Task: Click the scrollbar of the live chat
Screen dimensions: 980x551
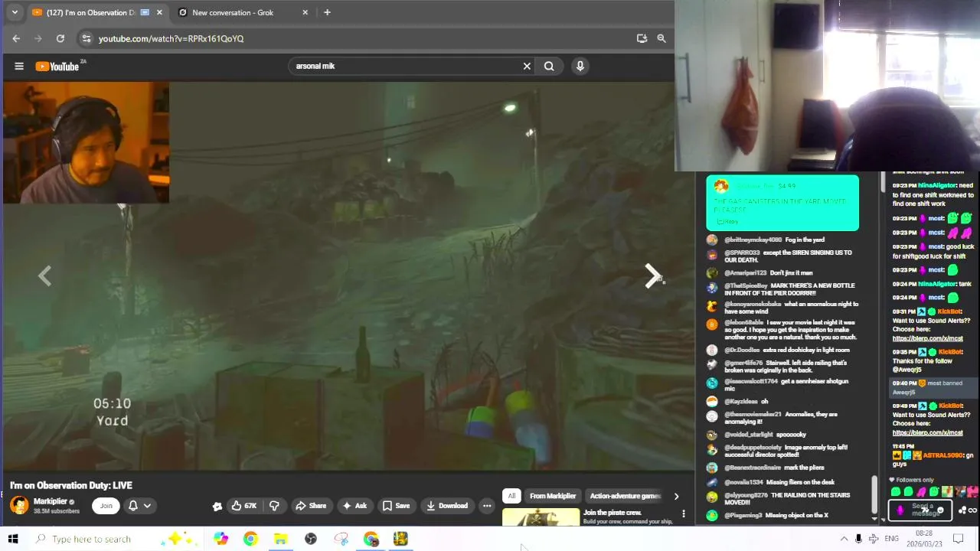Action: [x=874, y=494]
